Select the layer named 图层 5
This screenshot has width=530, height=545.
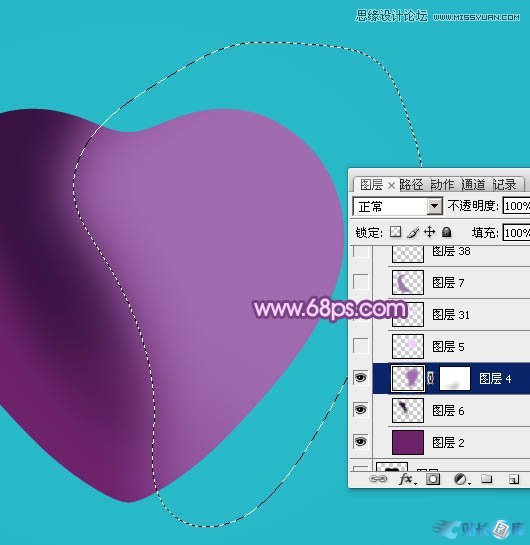click(448, 347)
